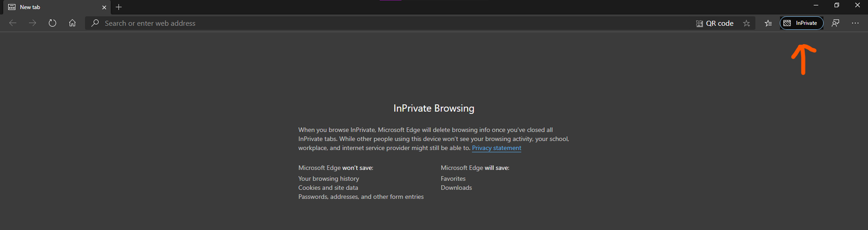Click the 'Downloads' entry under will save
This screenshot has height=230, width=868.
point(456,187)
